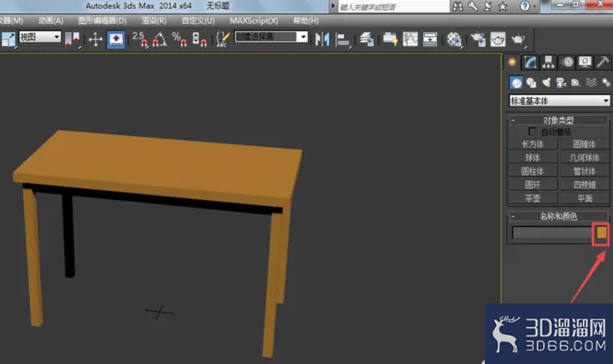Screen dimensions: 613x364
Task: Select the Shapes create category
Action: pos(531,83)
